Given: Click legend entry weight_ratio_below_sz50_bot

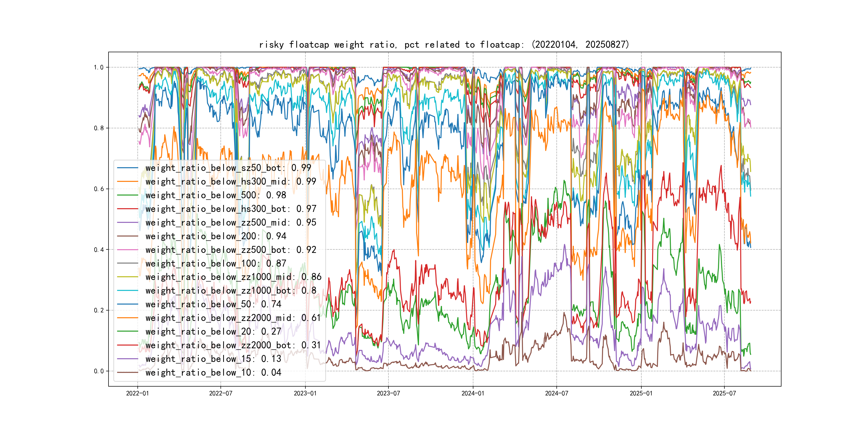Looking at the screenshot, I should [228, 168].
